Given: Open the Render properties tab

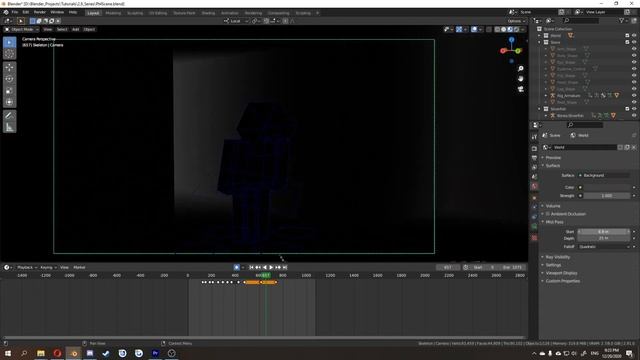Looking at the screenshot, I should point(534,149).
